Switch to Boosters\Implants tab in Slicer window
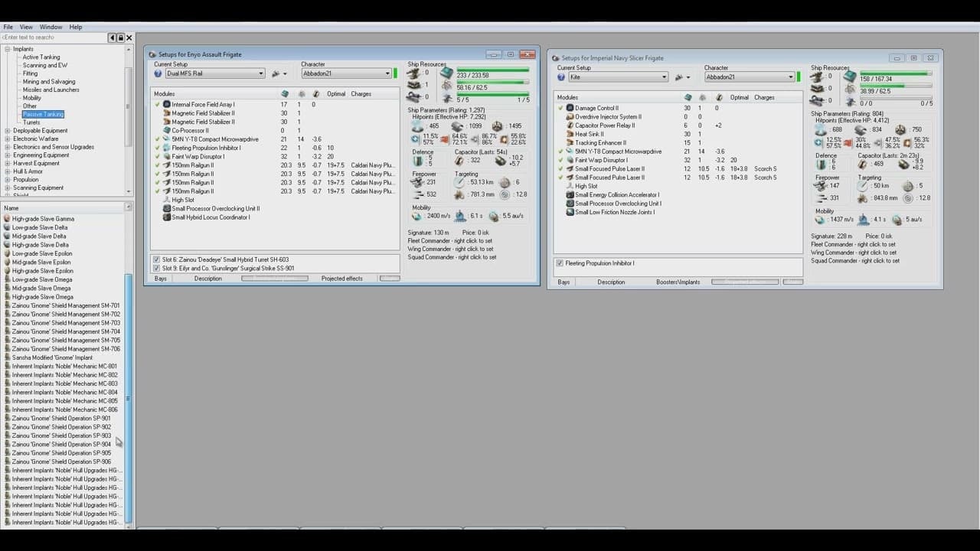The image size is (980, 551). [678, 282]
